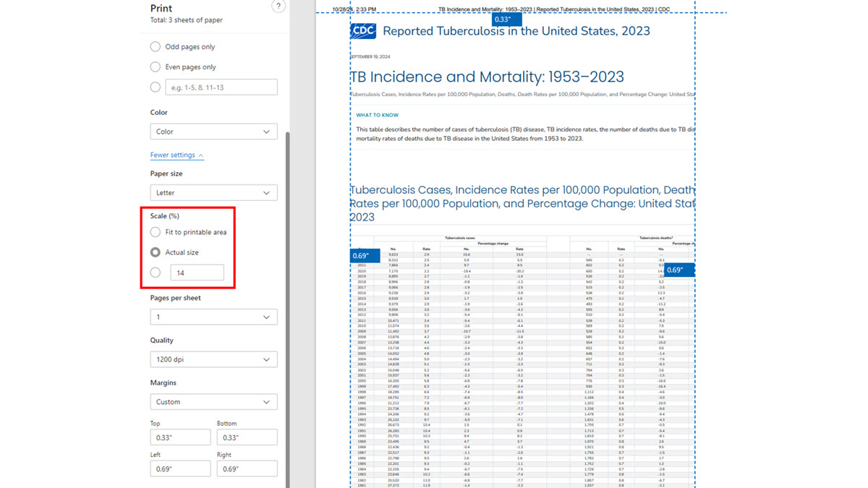Select the custom scale percentage radio button

click(x=155, y=273)
